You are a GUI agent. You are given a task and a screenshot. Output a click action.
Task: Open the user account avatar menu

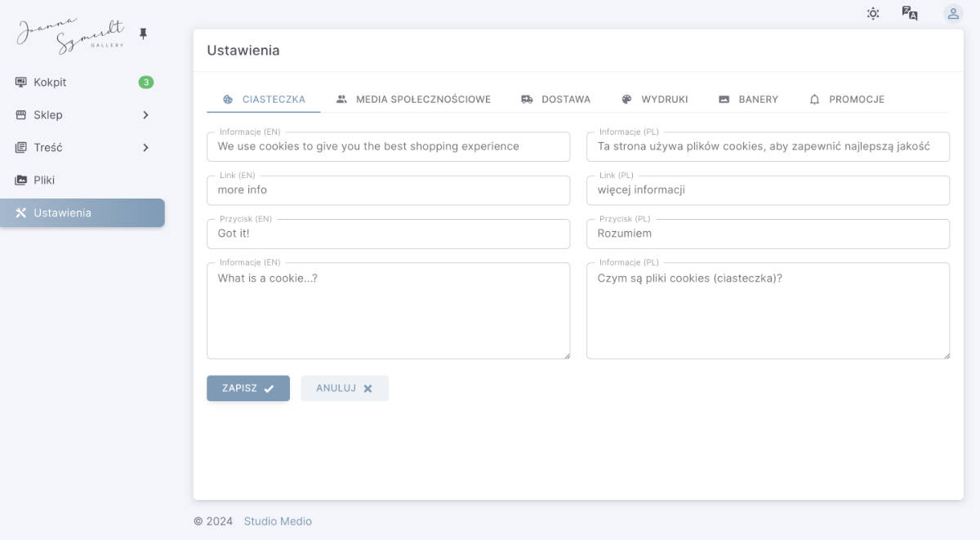(953, 13)
